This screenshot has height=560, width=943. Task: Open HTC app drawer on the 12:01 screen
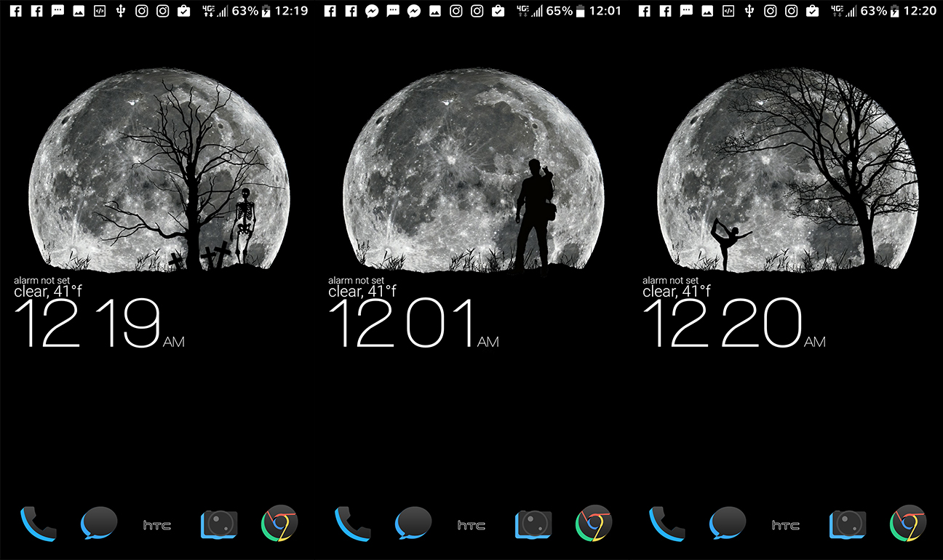(472, 525)
